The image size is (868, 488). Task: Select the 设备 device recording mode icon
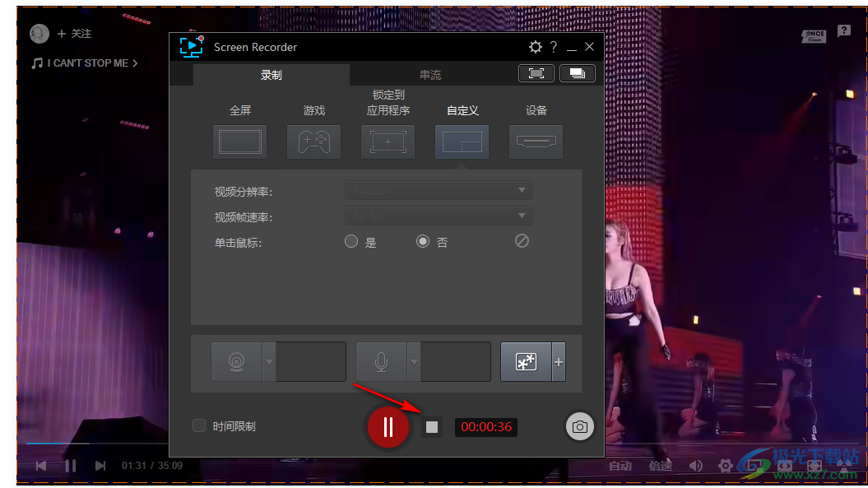coord(536,142)
